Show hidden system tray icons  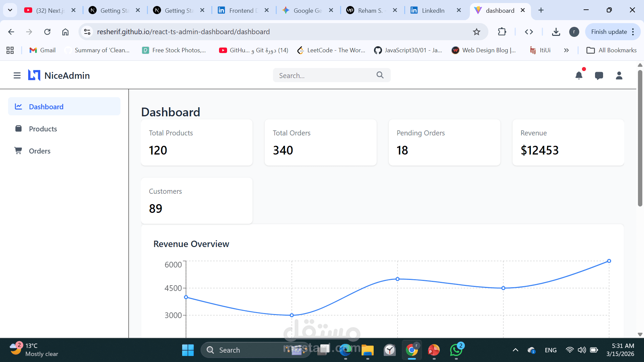516,350
